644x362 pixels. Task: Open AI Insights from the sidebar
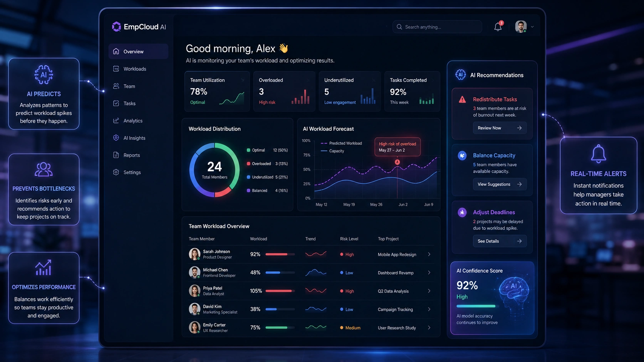138,138
